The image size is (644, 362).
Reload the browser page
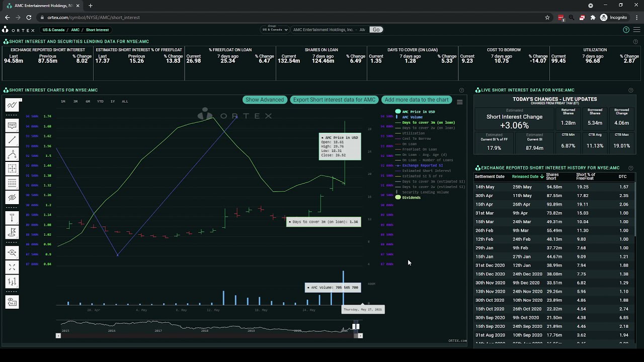tap(29, 18)
